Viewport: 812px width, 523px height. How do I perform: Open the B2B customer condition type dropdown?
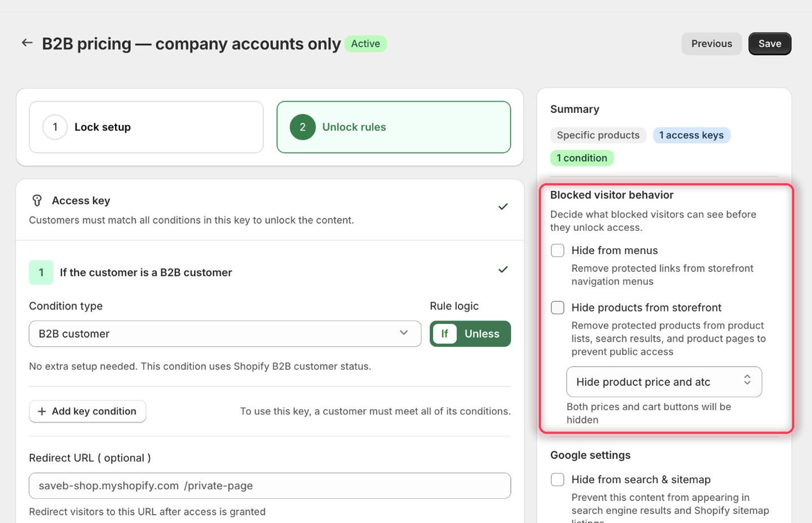point(225,334)
